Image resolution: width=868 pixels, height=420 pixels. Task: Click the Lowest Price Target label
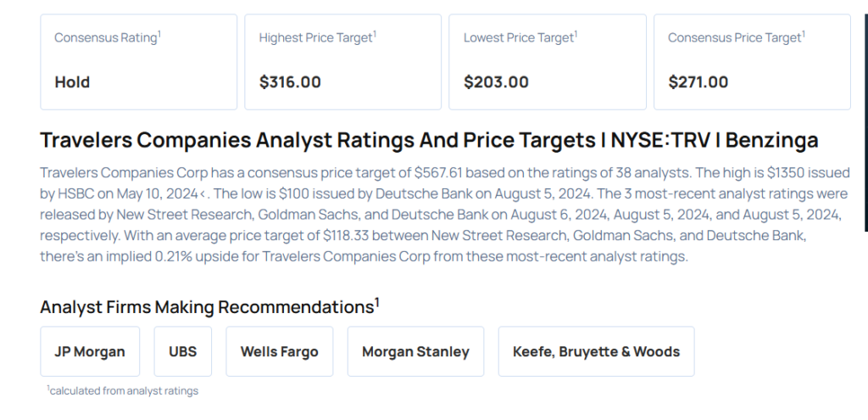(x=519, y=38)
